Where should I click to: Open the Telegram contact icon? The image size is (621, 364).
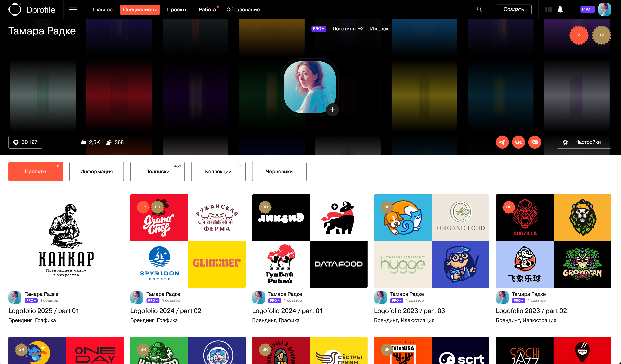(x=502, y=142)
